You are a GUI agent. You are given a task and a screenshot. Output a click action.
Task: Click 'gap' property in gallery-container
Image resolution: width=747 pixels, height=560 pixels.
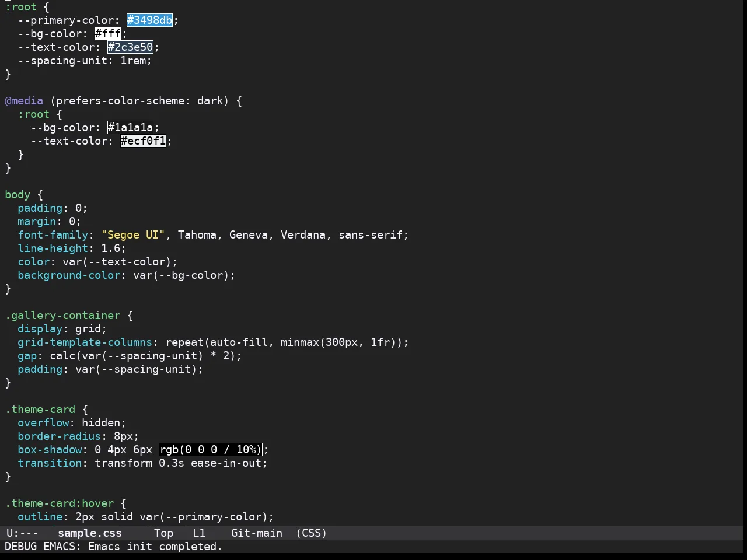tap(27, 356)
